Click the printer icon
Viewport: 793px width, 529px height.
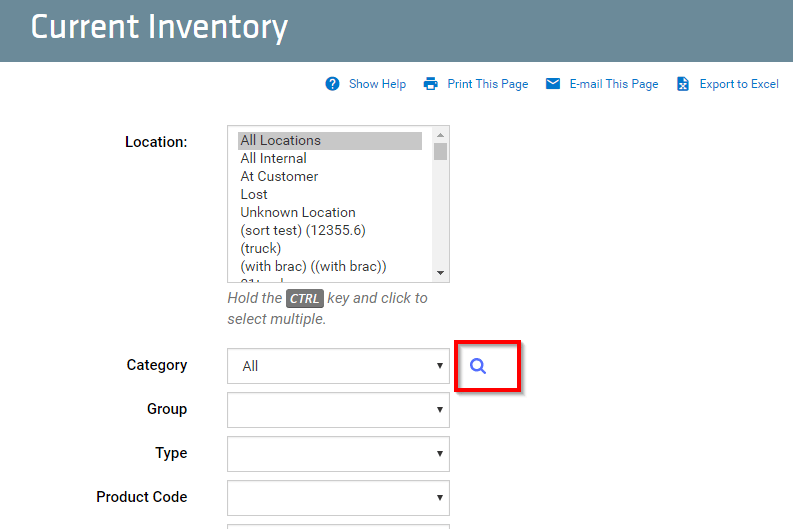(430, 84)
